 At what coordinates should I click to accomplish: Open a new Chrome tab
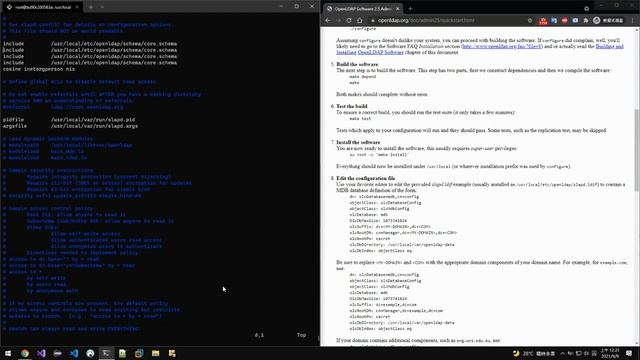(x=410, y=9)
